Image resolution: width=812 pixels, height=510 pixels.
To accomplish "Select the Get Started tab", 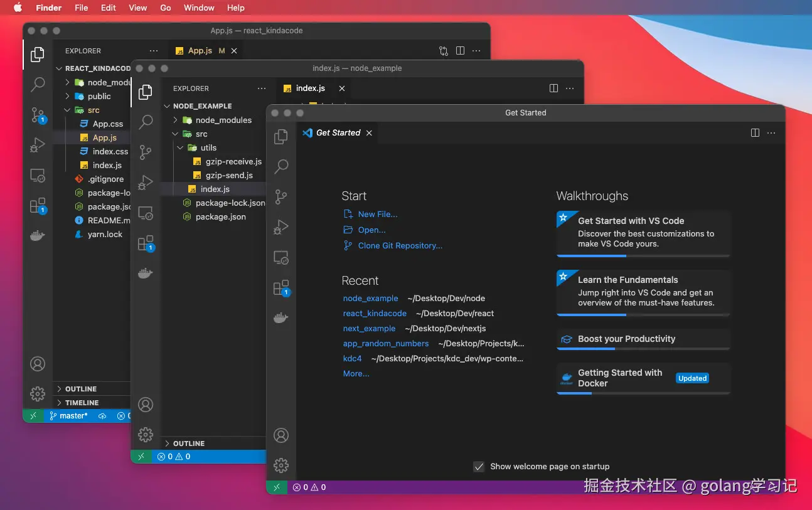I will (338, 133).
